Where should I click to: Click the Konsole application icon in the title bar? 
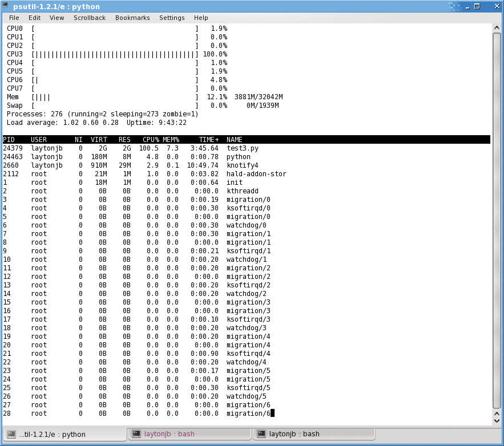tap(6, 6)
